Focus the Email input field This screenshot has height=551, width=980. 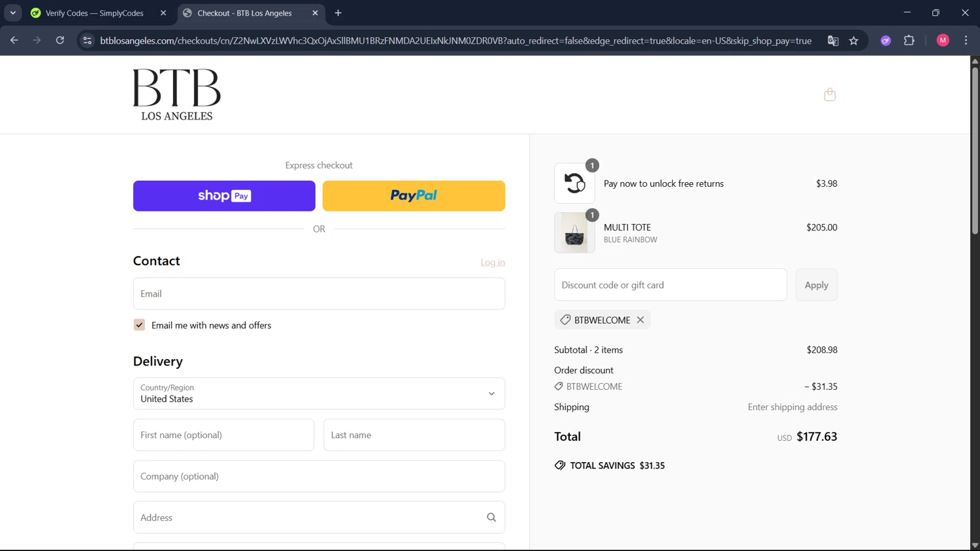319,294
